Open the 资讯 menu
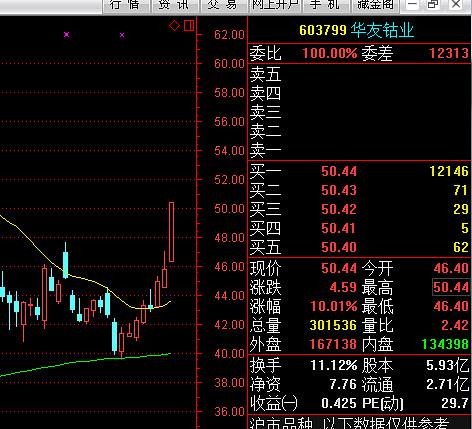 pyautogui.click(x=174, y=5)
